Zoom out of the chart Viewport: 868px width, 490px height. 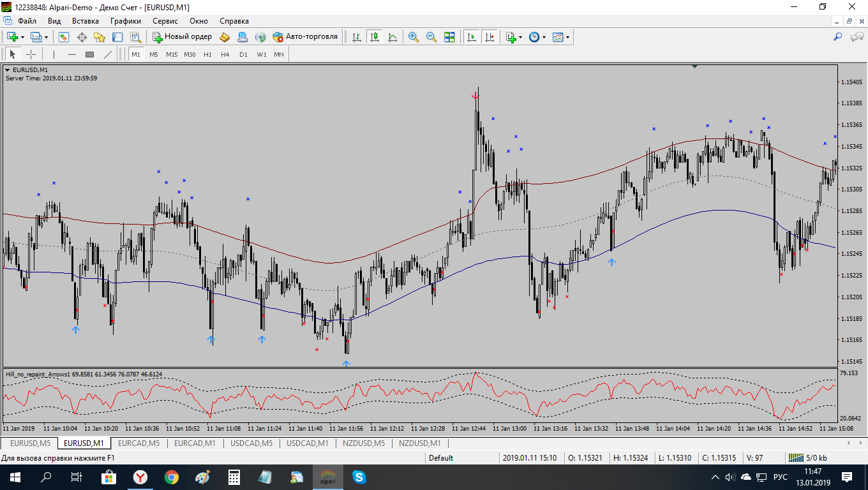pyautogui.click(x=431, y=37)
